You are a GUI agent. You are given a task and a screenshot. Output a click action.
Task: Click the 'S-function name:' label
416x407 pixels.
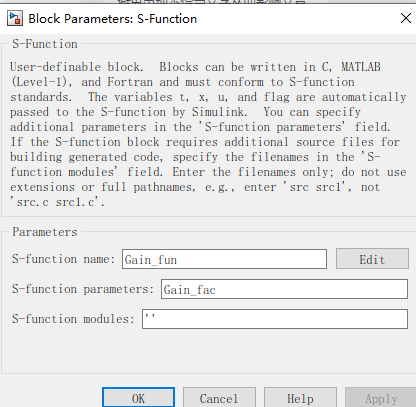click(x=63, y=259)
